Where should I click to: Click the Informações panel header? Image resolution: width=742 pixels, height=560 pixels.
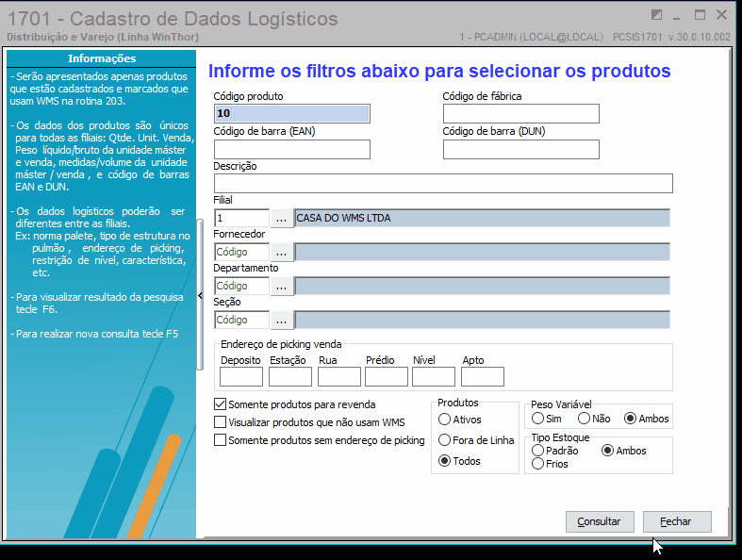pyautogui.click(x=101, y=58)
